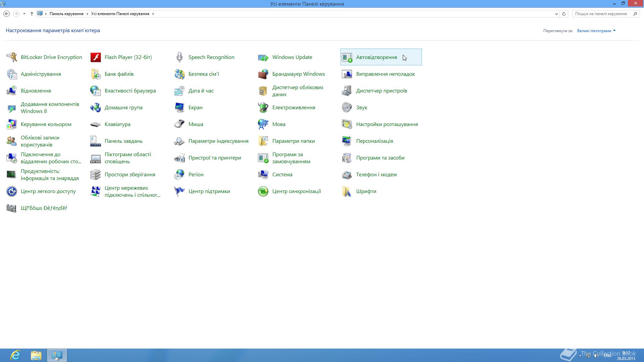Expand the address bar history dropdown
The image size is (644, 362).
[x=556, y=14]
